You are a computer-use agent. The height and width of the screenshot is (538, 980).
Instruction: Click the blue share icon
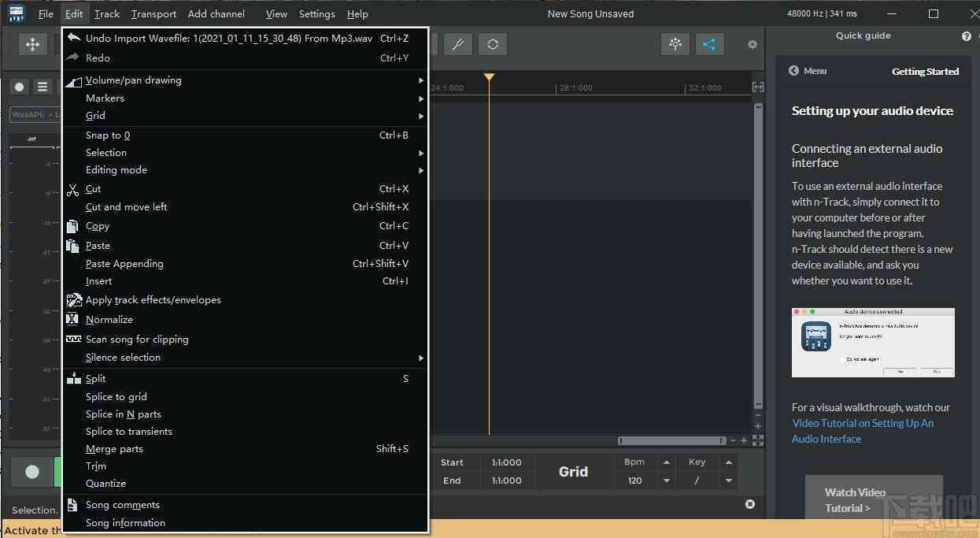tap(709, 44)
